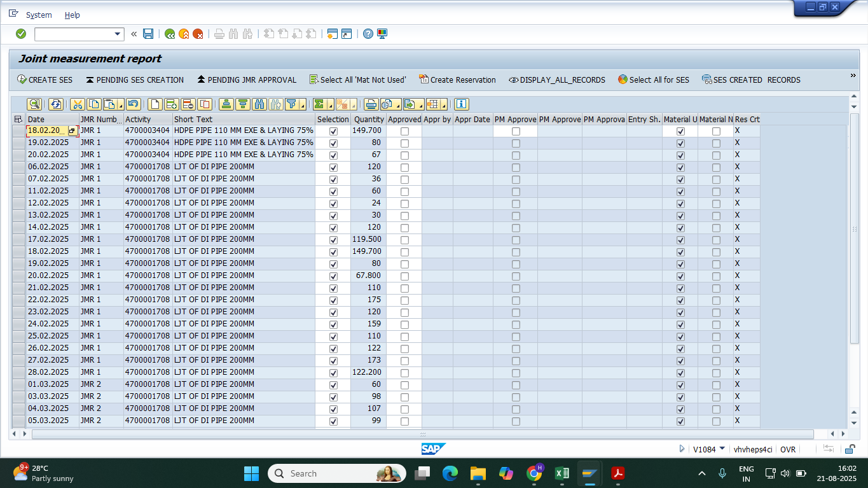Tick the Approved checkbox in first row
Image resolution: width=868 pixels, height=488 pixels.
tap(404, 131)
